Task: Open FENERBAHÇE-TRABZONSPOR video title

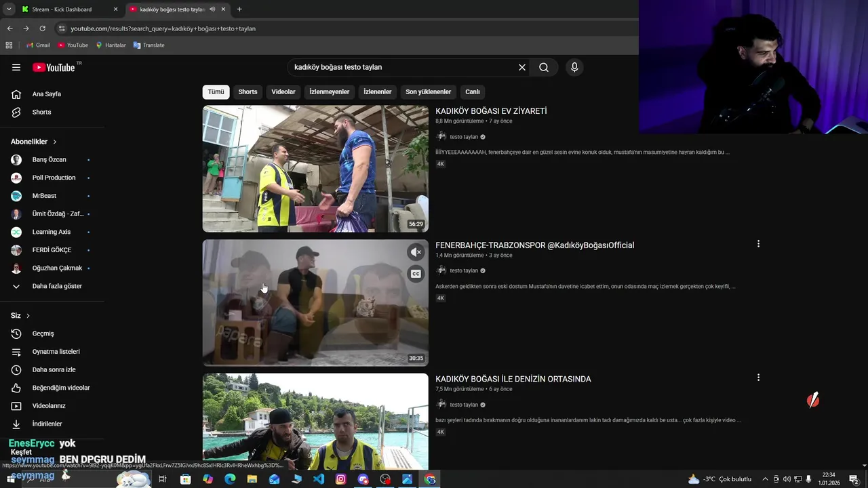Action: click(x=535, y=245)
